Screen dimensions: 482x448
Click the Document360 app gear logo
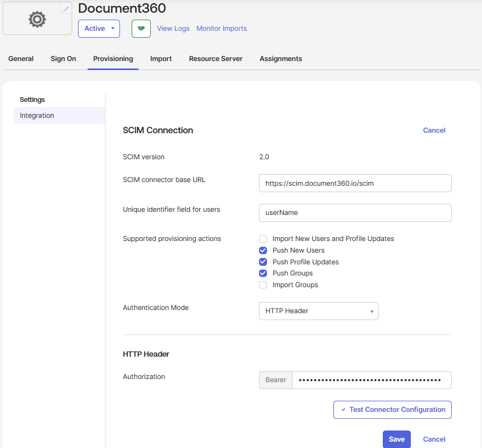[37, 19]
